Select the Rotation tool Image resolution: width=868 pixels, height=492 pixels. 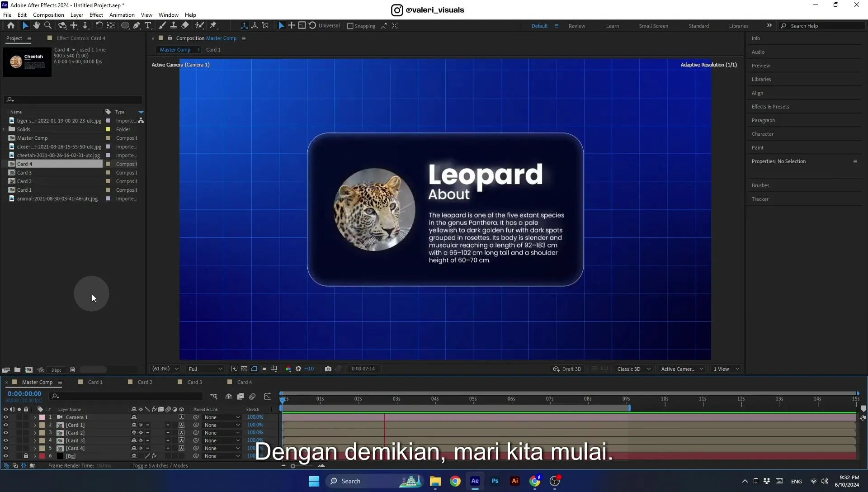tap(99, 26)
